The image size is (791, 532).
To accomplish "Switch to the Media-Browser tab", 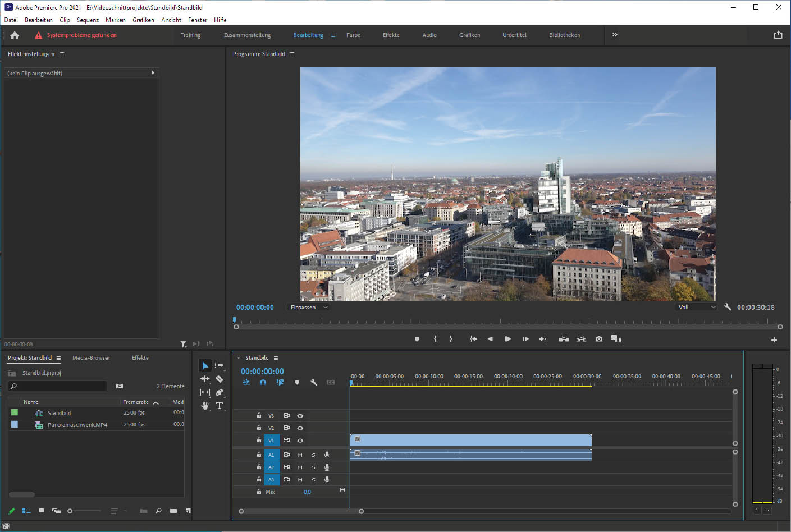I will 91,358.
